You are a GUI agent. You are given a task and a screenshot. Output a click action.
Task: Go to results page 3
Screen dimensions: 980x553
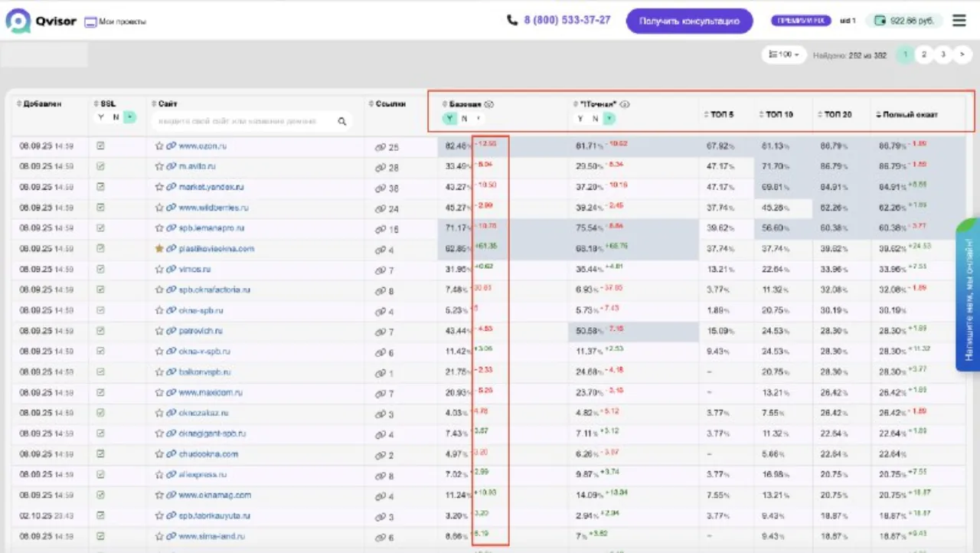[943, 54]
